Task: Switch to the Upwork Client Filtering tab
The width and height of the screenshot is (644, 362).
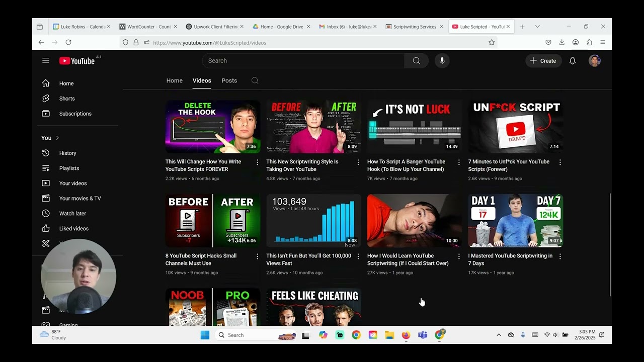Action: [x=214, y=27]
